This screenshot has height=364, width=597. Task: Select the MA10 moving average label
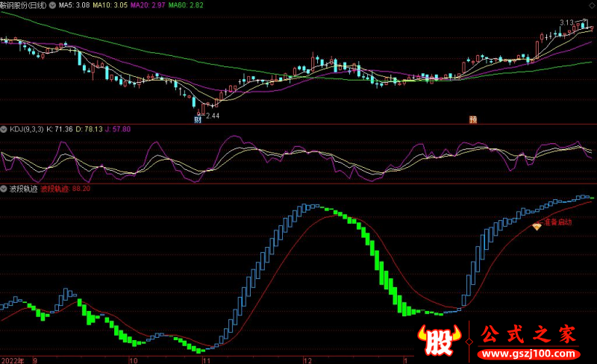[108, 5]
